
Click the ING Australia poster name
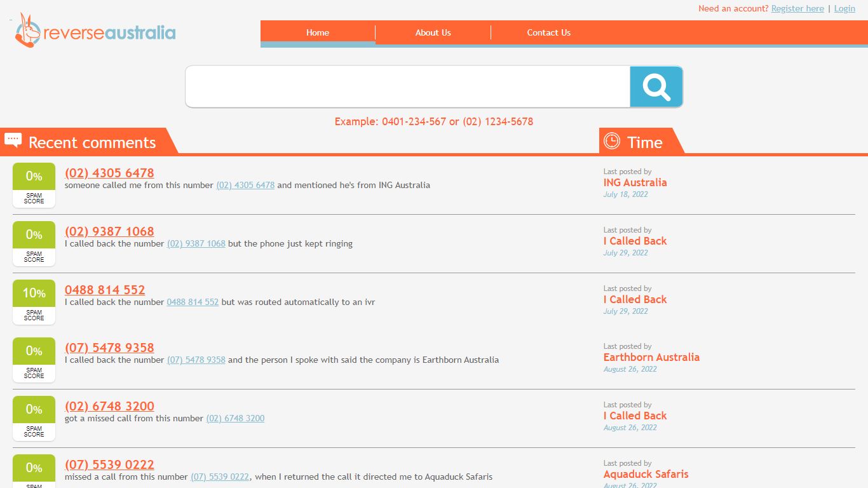635,182
